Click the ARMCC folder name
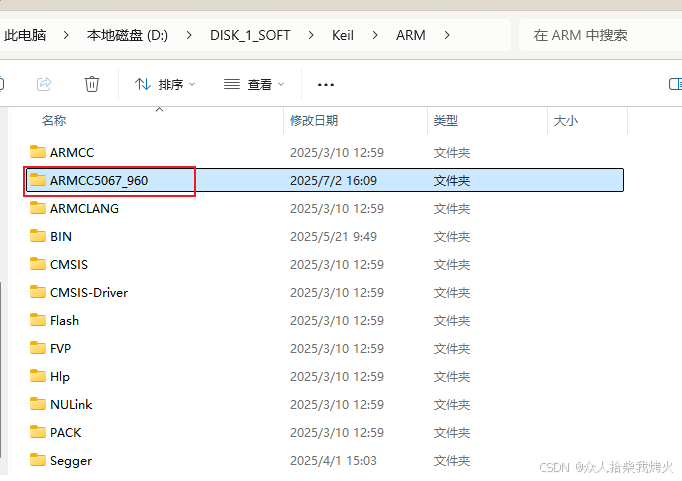 click(72, 153)
